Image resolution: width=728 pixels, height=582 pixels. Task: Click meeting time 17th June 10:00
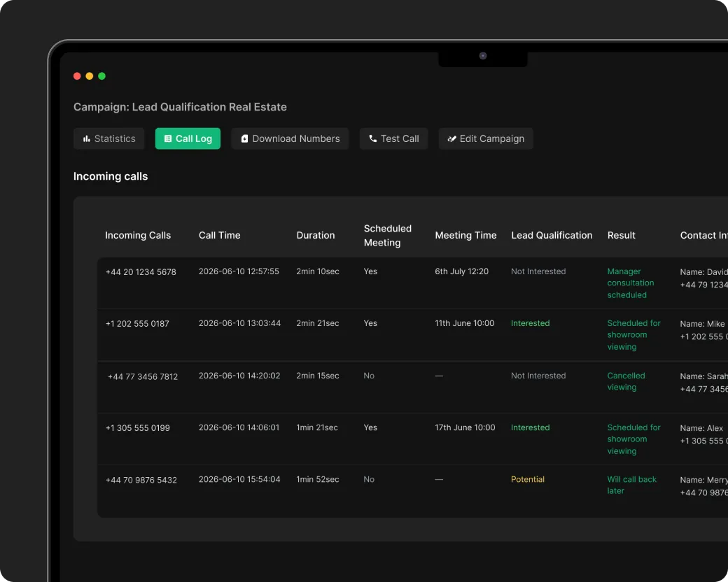465,427
